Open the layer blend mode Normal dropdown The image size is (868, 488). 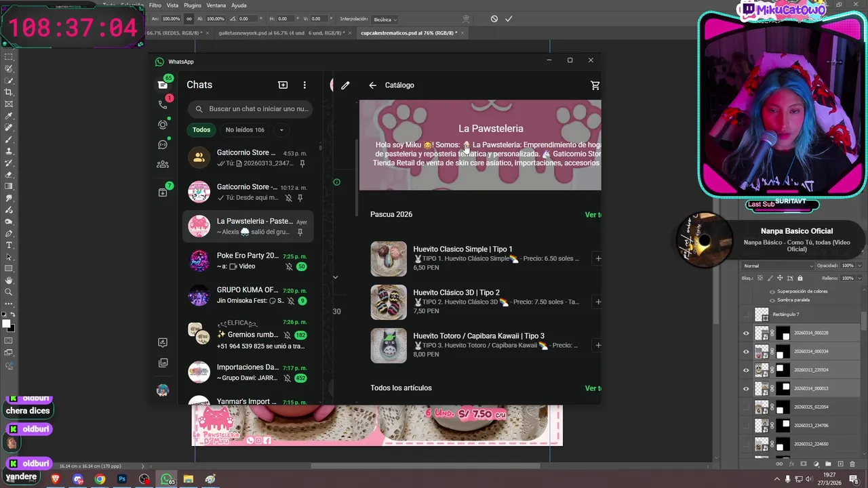778,266
